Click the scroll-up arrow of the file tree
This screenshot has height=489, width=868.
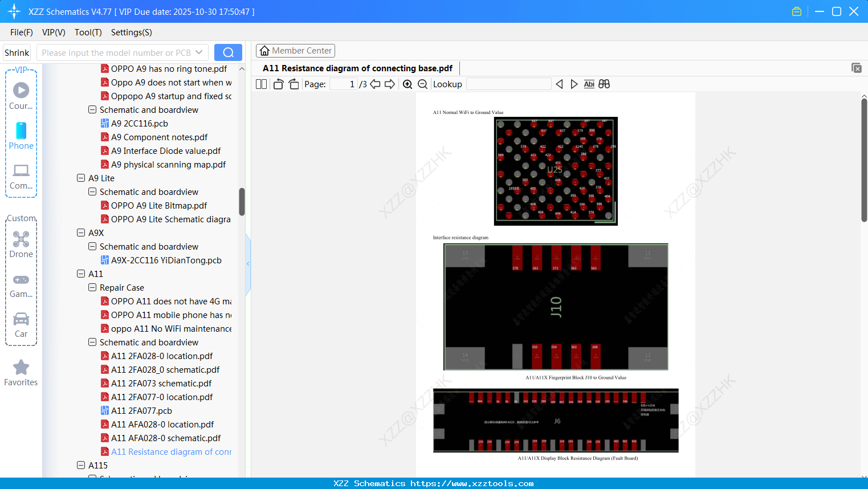[x=242, y=68]
